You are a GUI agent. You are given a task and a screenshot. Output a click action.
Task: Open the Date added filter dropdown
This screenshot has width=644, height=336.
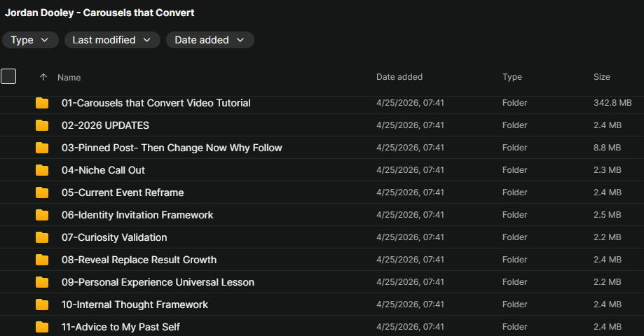(x=210, y=40)
